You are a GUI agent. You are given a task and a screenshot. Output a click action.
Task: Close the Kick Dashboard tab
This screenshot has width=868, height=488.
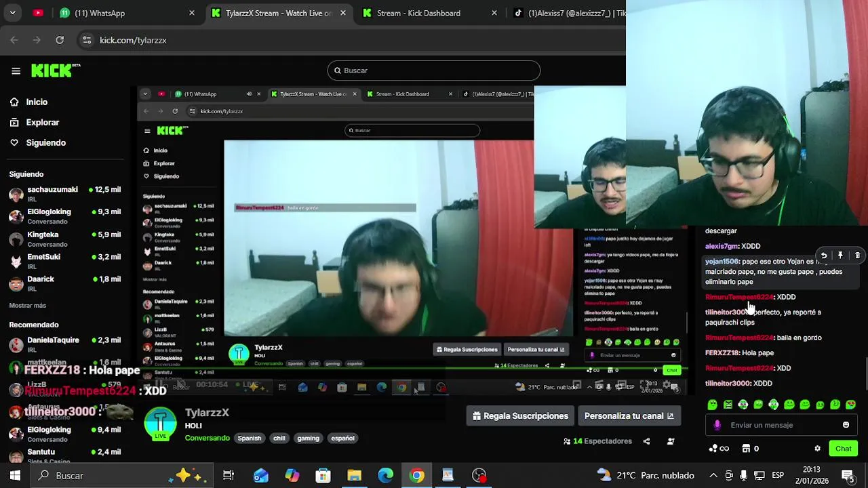494,13
